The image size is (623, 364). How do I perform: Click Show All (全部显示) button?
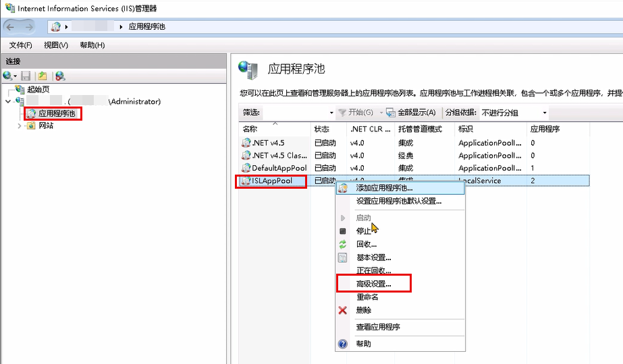412,113
